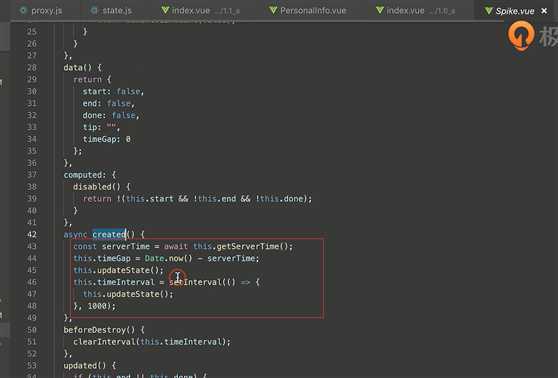Click the 'beforeDestroy() {' line
The height and width of the screenshot is (378, 558).
pos(104,330)
